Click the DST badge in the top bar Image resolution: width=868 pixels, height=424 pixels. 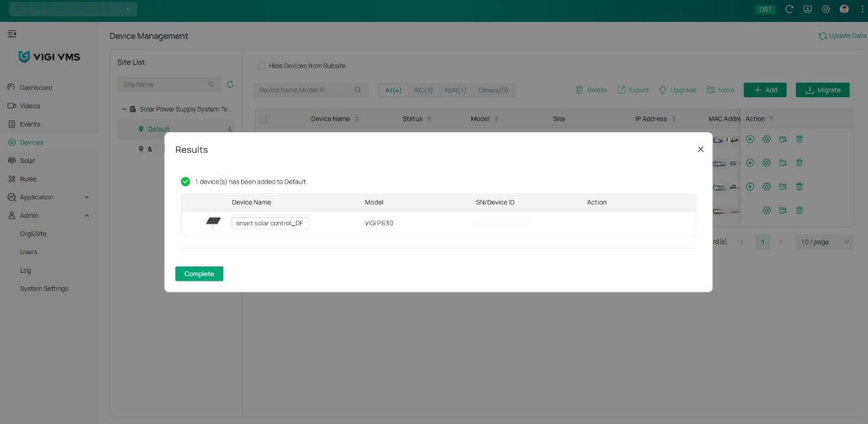(x=765, y=10)
